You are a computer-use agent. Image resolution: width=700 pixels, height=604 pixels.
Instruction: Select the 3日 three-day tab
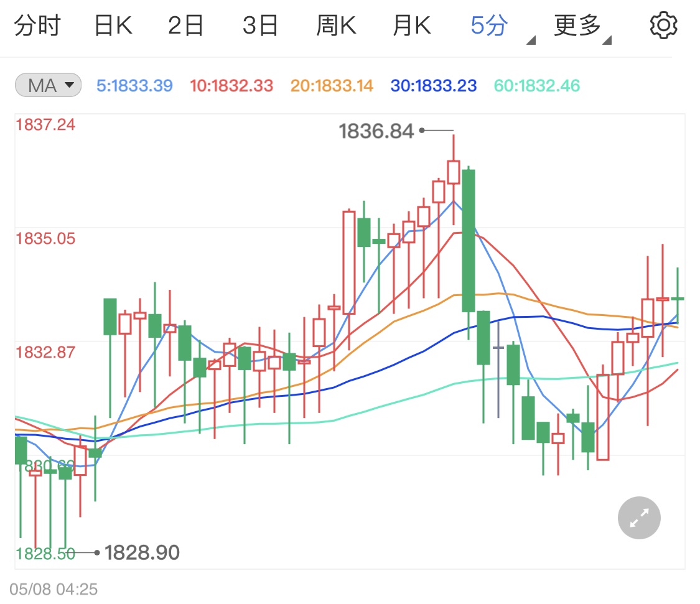[260, 26]
